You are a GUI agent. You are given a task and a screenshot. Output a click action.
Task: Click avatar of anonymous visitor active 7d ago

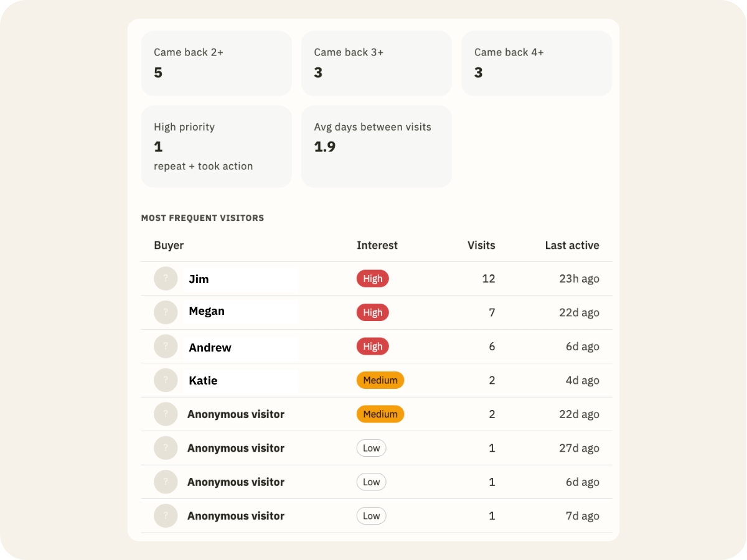[x=166, y=516]
